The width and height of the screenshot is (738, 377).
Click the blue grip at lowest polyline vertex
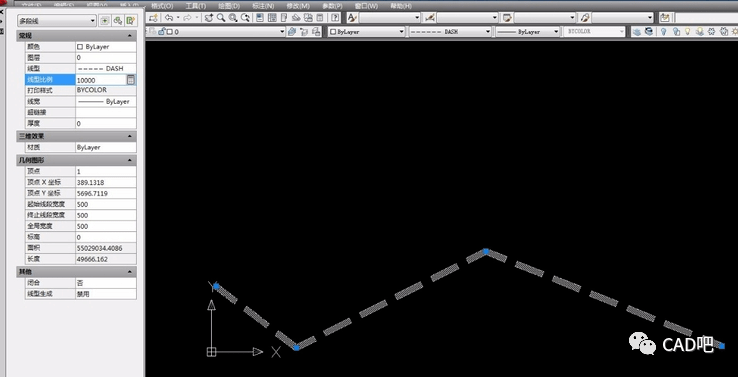click(297, 348)
